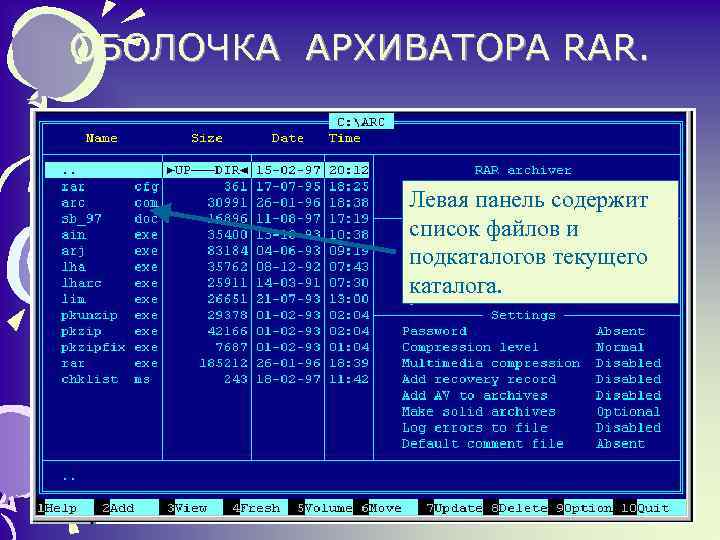720x540 pixels.
Task: Select the arj exe archiver file
Action: point(207,251)
